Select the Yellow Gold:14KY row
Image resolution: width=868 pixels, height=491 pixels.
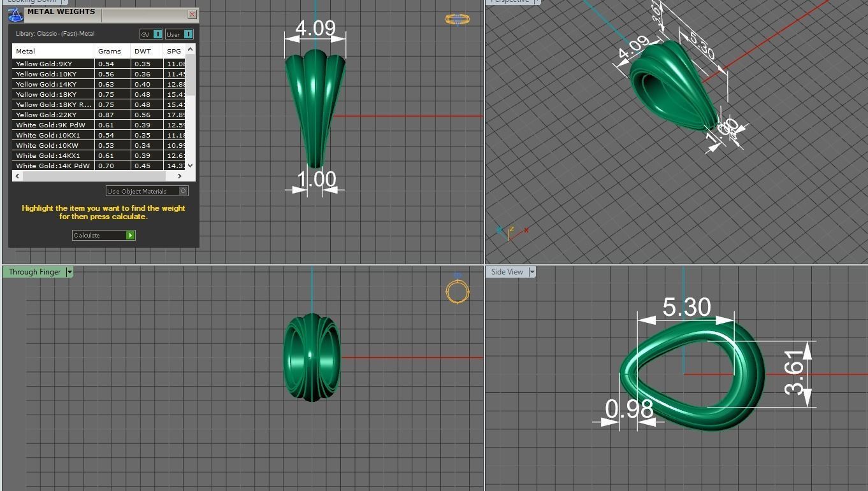tap(99, 84)
